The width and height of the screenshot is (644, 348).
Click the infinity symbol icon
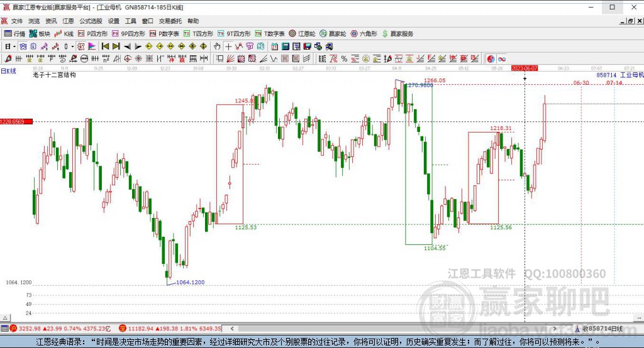(501, 58)
